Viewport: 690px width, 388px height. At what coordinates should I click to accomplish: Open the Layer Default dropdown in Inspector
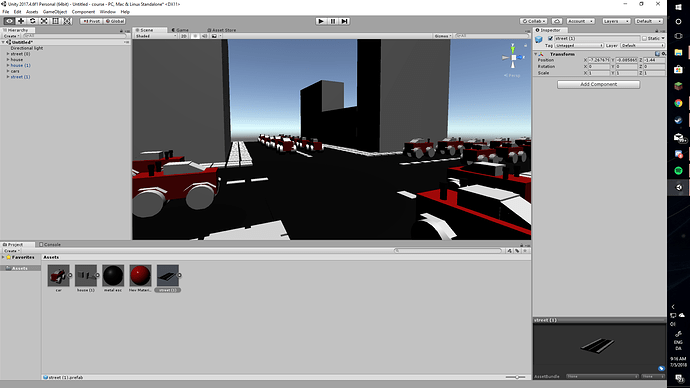tap(642, 45)
